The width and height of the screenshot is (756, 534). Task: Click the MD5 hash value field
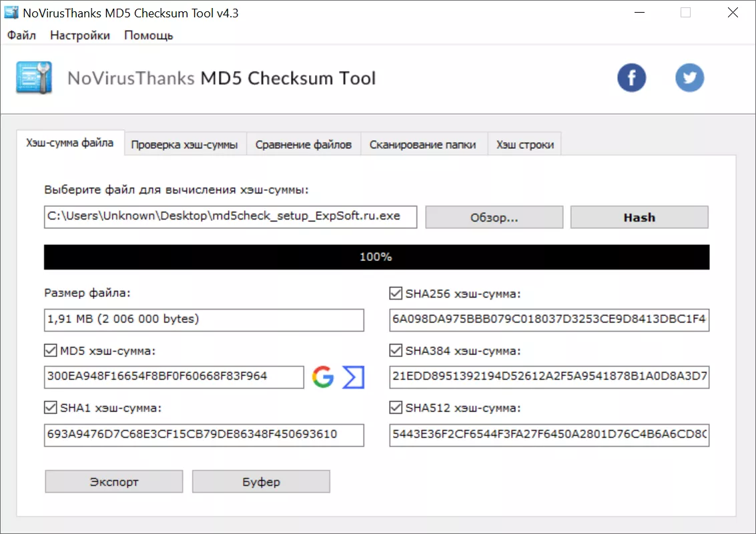(174, 376)
